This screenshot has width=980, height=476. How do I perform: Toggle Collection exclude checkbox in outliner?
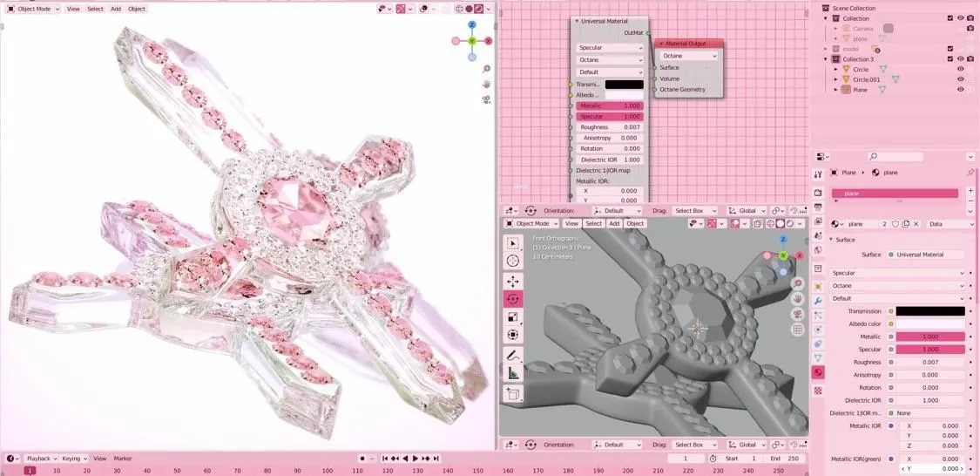click(950, 18)
